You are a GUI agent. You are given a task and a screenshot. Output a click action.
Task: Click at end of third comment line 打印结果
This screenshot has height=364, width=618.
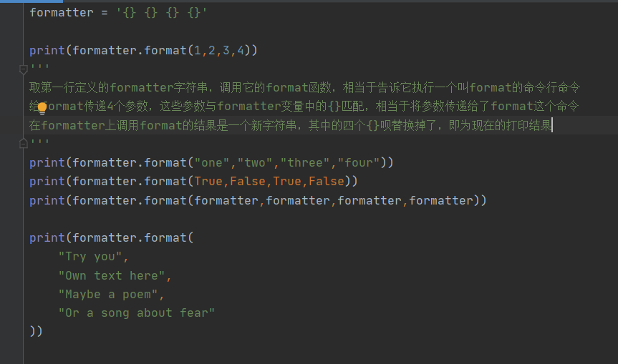coord(552,125)
